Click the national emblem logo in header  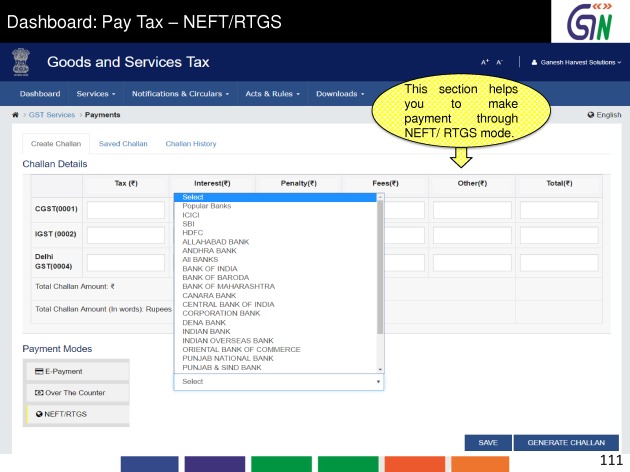(21, 62)
